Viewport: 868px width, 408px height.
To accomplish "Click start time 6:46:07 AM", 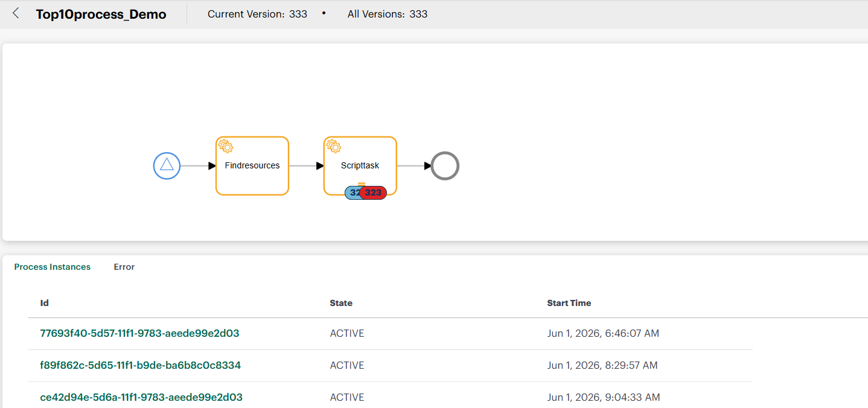I will [602, 333].
